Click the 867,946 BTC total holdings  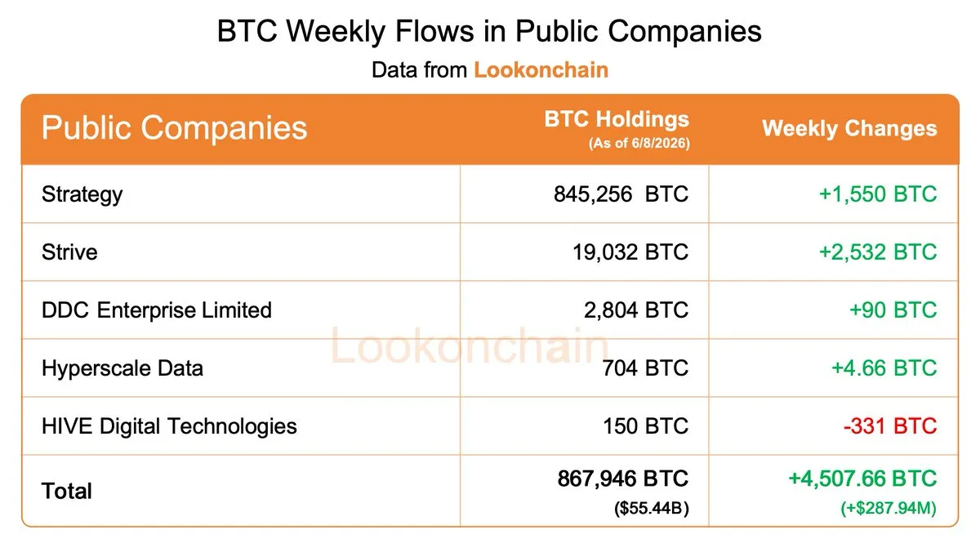coord(623,479)
